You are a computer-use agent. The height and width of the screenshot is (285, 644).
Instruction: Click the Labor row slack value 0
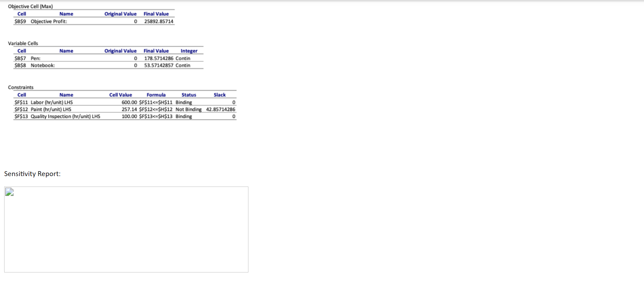tap(234, 102)
